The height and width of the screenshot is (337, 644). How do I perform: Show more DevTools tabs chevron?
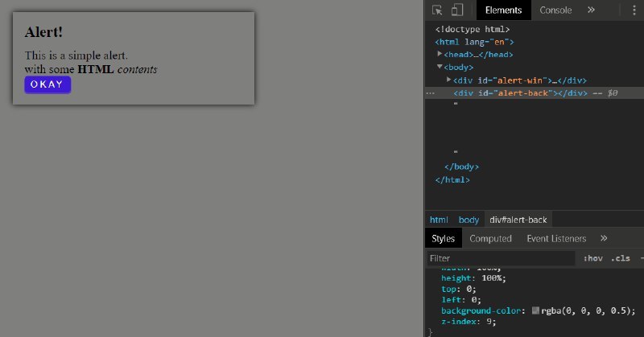point(591,10)
